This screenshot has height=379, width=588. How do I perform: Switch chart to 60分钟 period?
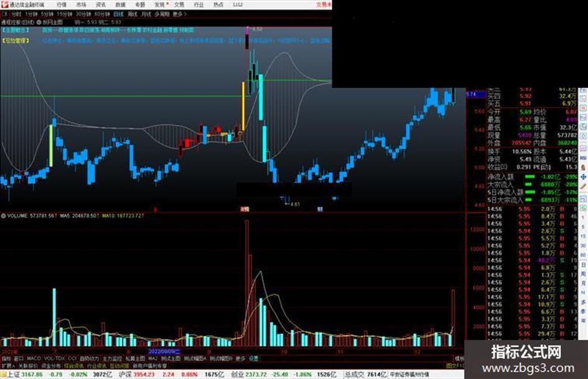click(x=102, y=14)
